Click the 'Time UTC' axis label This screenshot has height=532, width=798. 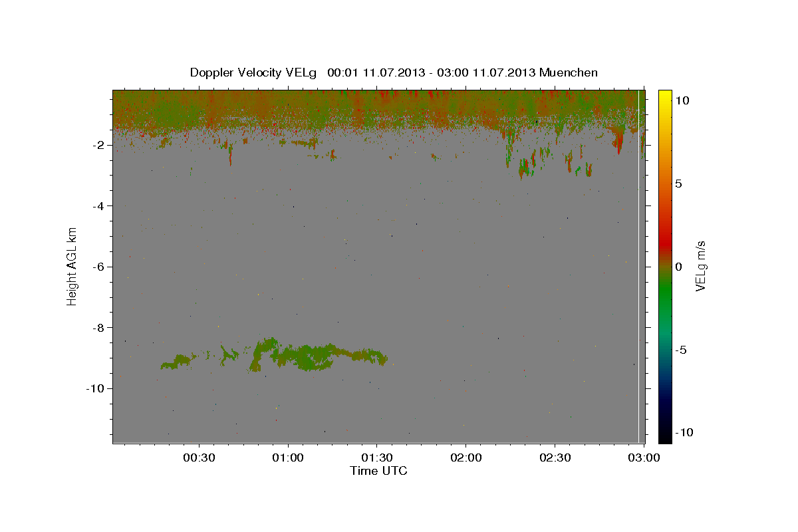coord(378,471)
